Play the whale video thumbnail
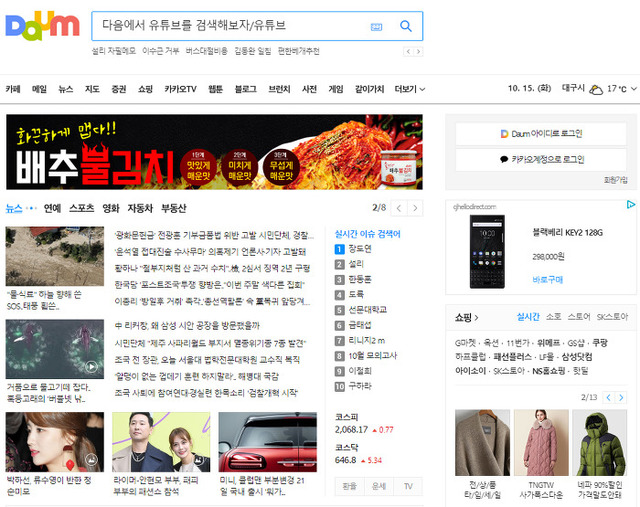Viewport: 640px width, 507px height. coord(92,366)
